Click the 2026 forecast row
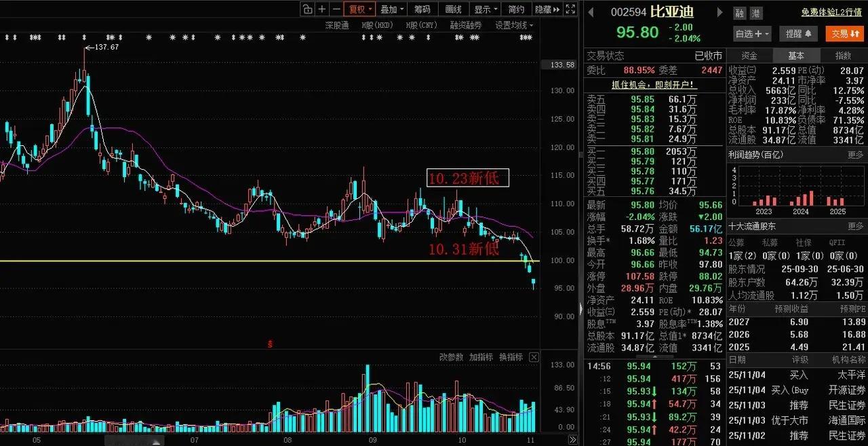 797,334
